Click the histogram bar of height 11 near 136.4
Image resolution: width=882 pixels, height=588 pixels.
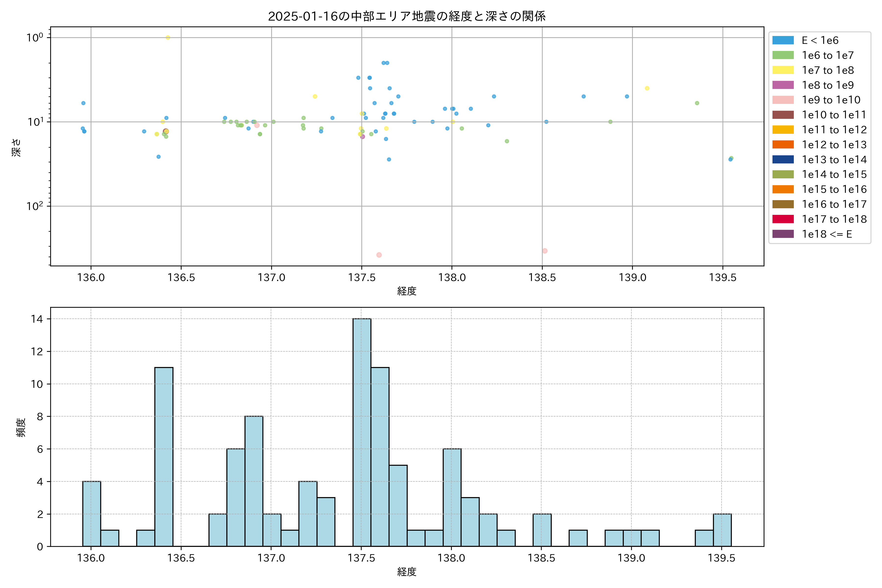(x=164, y=457)
